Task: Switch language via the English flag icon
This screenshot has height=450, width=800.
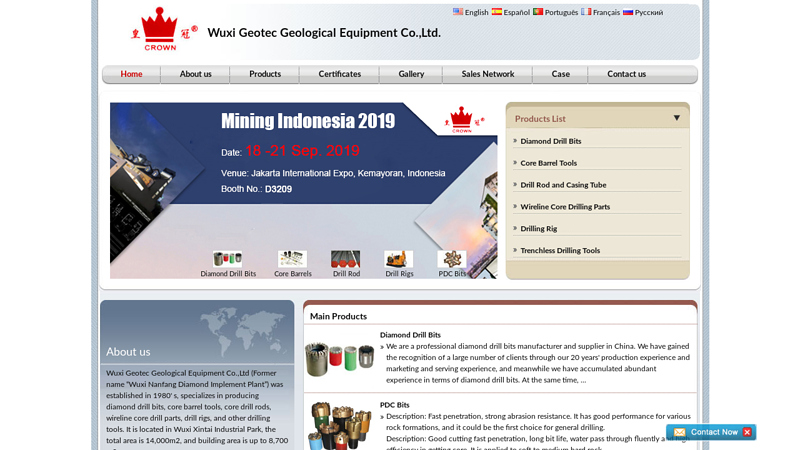Action: pyautogui.click(x=458, y=12)
